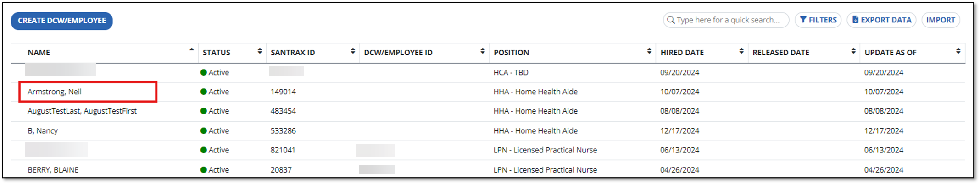Viewport: 980px width, 184px height.
Task: Click the Name column header
Action: (39, 53)
